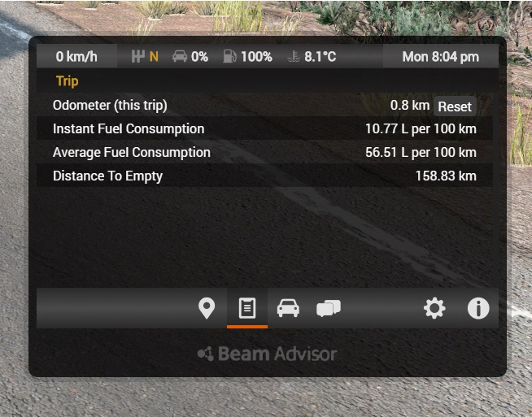Select the Average Fuel Consumption label
The image size is (532, 417).
(132, 152)
